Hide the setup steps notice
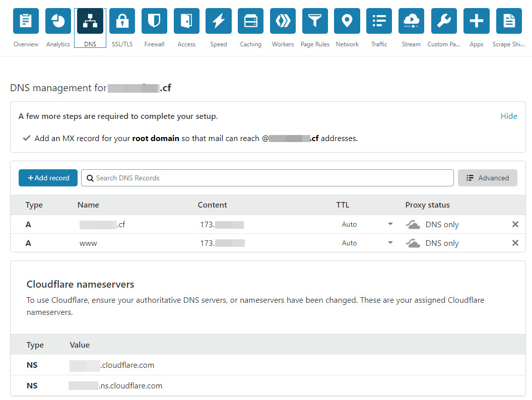 tap(509, 116)
